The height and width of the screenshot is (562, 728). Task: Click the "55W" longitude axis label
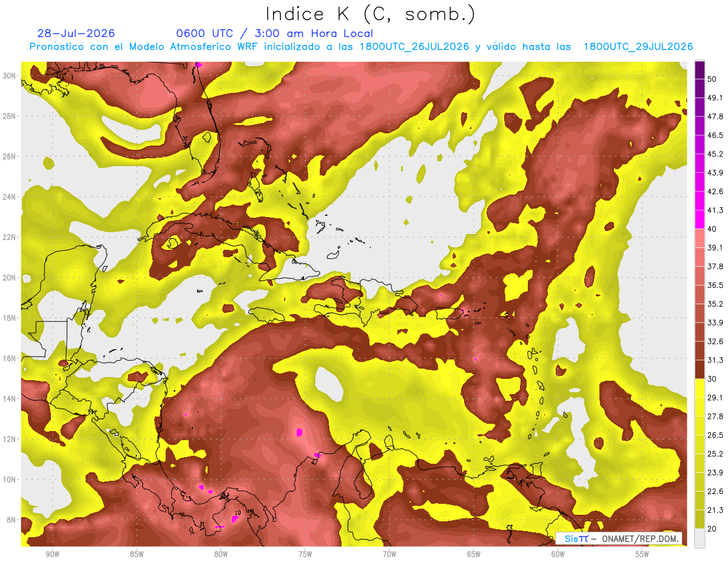point(642,554)
